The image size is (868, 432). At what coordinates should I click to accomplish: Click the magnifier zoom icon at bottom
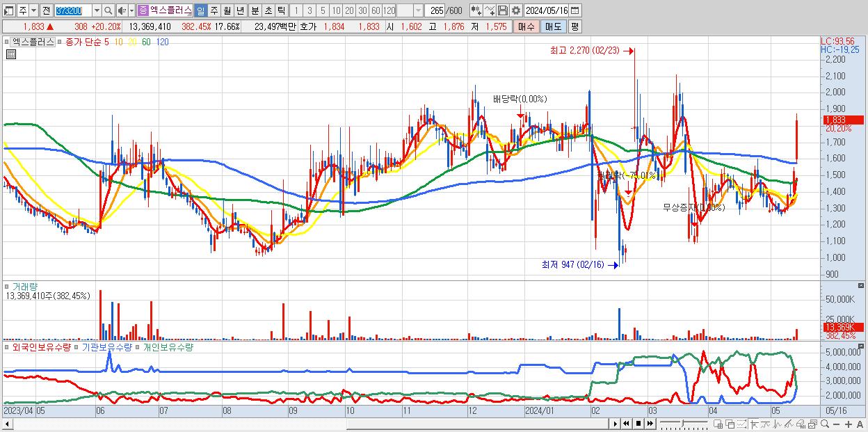pyautogui.click(x=825, y=424)
